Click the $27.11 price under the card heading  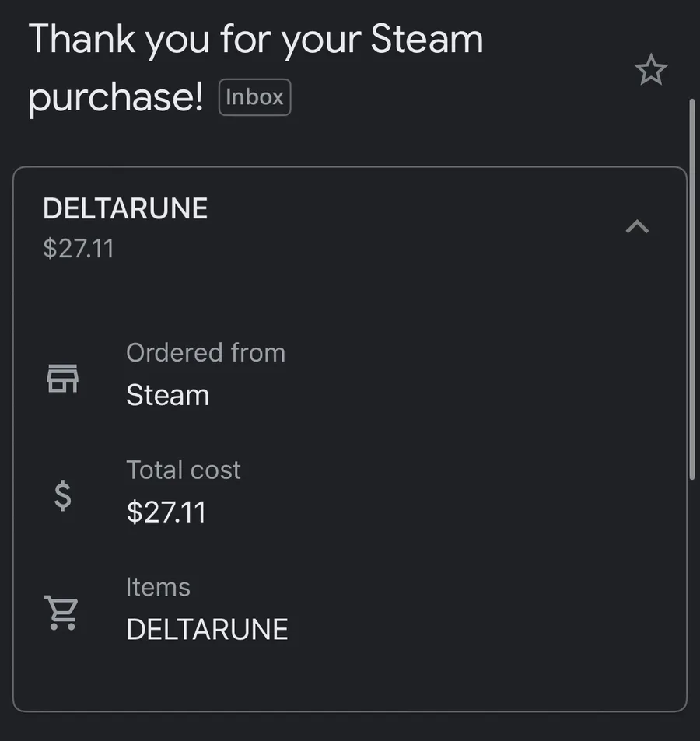79,249
